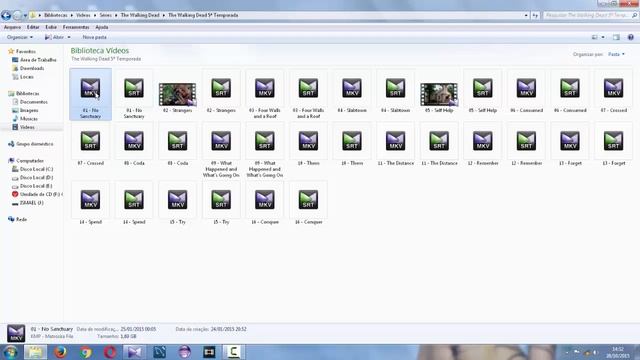Select the 16 - Conquer MKV file
The image size is (640, 360).
point(264,204)
